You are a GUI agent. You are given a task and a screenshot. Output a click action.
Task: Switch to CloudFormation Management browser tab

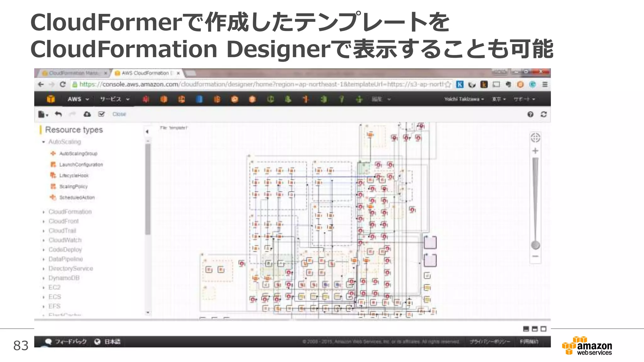coord(74,73)
